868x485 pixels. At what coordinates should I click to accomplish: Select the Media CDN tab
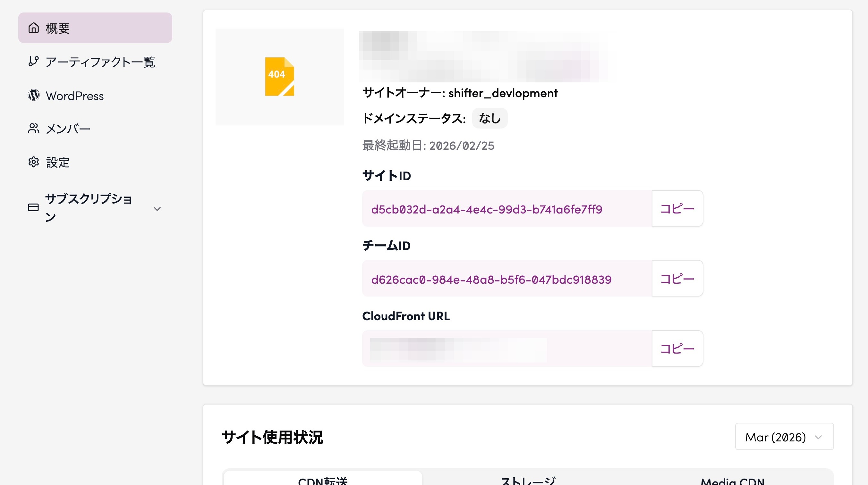coord(732,480)
